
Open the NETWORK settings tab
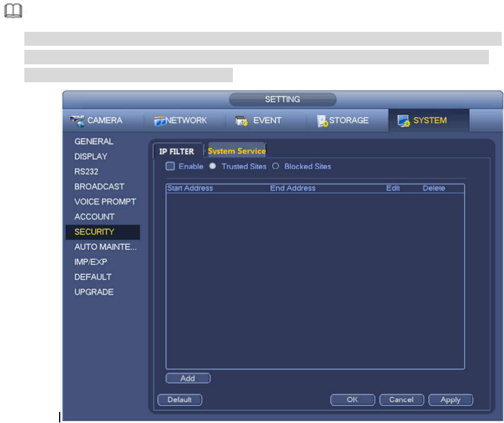pos(184,121)
